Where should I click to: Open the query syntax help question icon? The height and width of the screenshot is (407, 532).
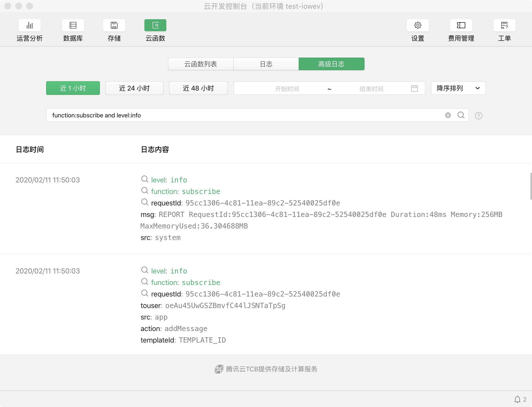pos(478,116)
